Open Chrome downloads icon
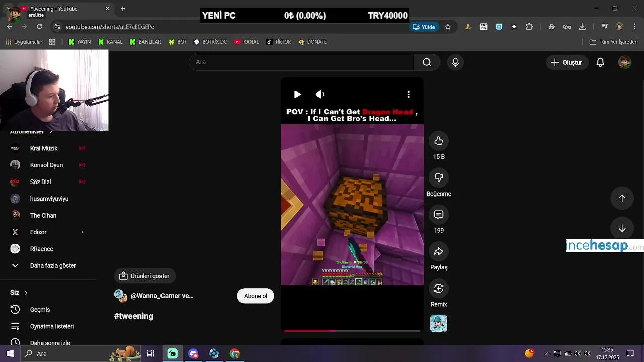The image size is (644, 362). (x=582, y=27)
